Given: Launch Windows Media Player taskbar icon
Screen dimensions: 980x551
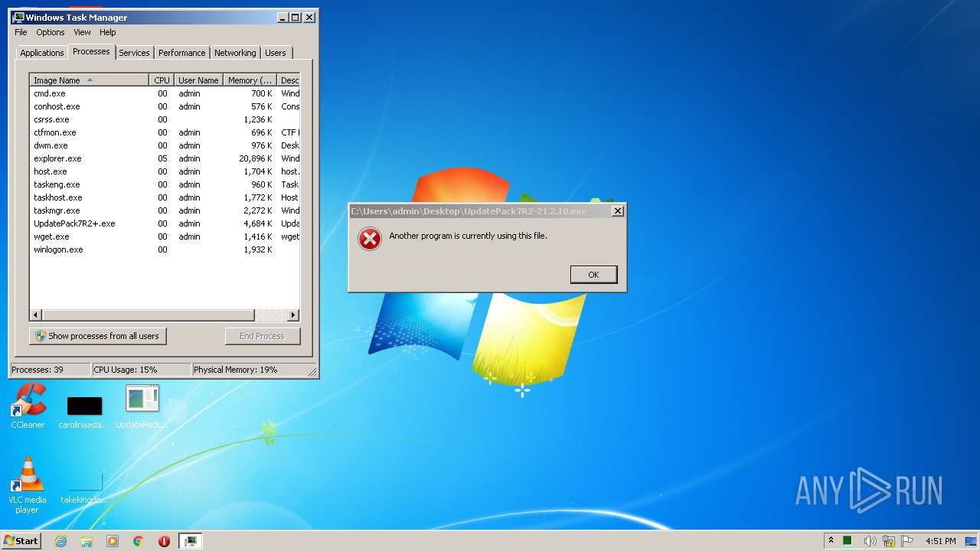Looking at the screenshot, I should [x=113, y=541].
